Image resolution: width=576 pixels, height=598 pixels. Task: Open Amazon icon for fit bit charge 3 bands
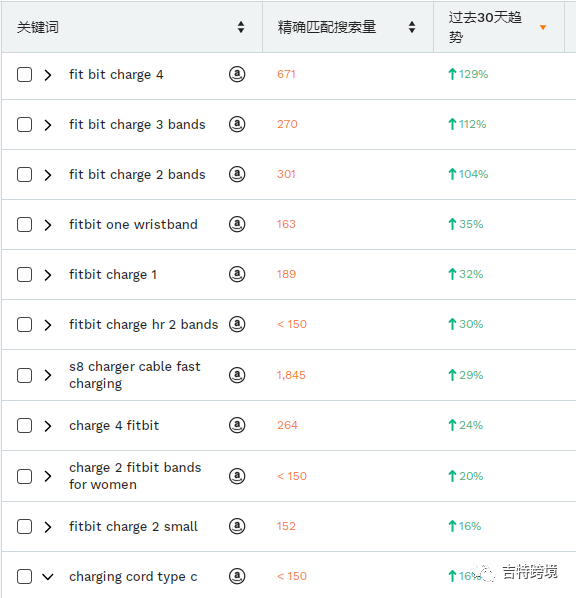(x=237, y=124)
